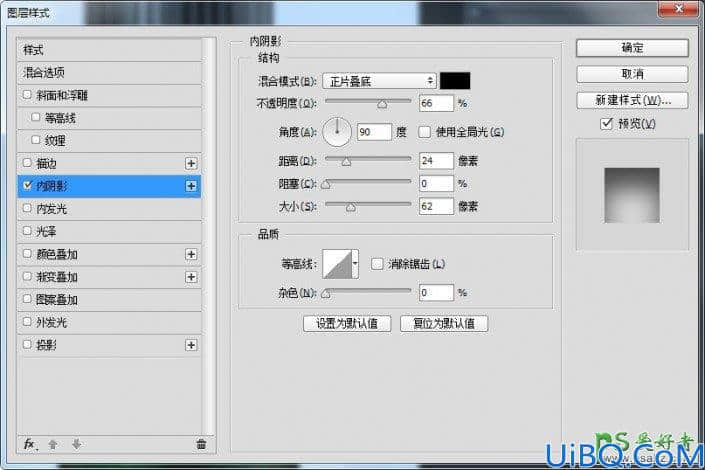Viewport: 705px width, 470px height.
Task: Click the 阻塞 slider handle
Action: pos(326,184)
